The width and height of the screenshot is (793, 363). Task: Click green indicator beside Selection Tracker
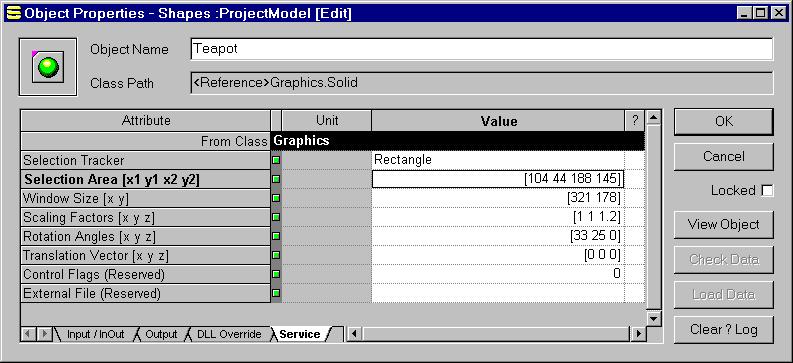[276, 160]
